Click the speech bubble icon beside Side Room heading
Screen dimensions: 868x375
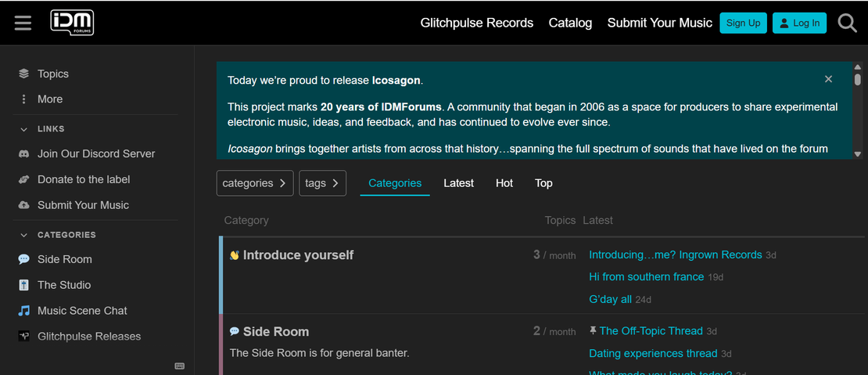tap(234, 331)
